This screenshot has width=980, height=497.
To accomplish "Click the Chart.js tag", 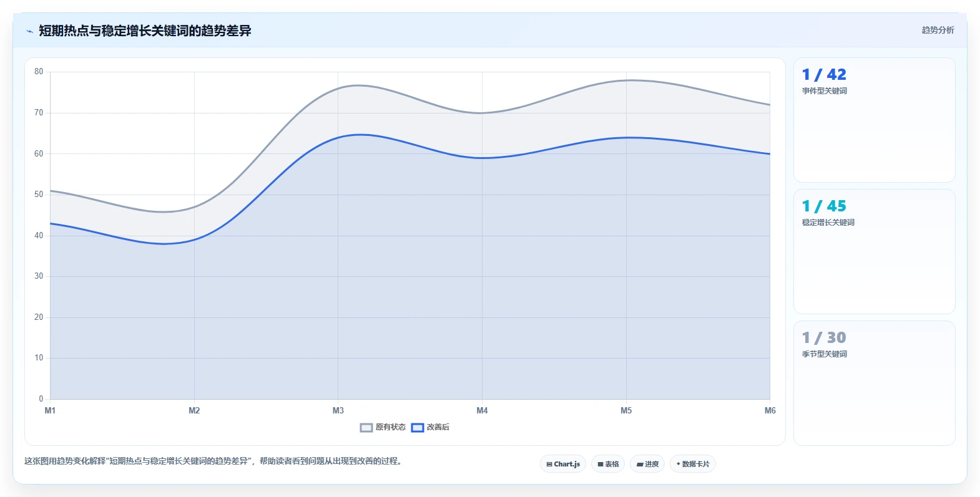I will [563, 464].
